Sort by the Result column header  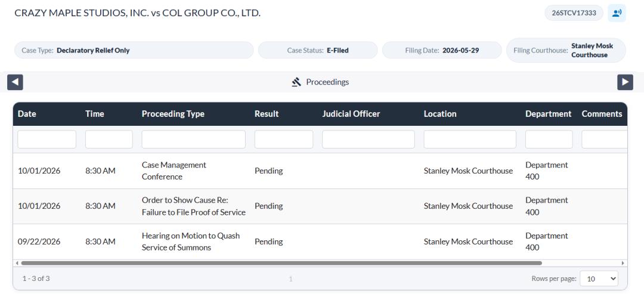(267, 114)
